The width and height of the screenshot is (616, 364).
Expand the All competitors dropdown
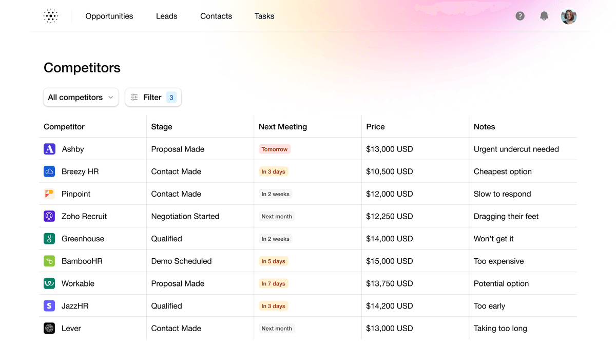click(x=81, y=97)
